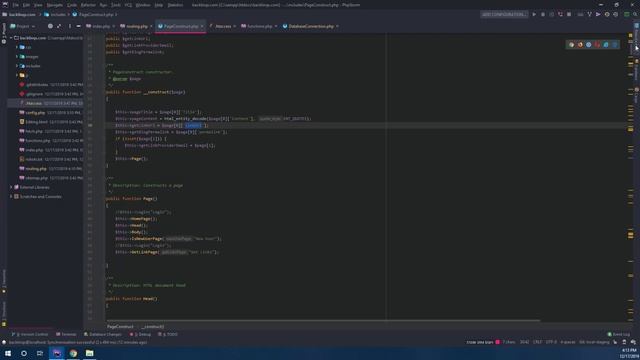
Task: Open the Search Everywhere magnifier icon
Action: [635, 14]
